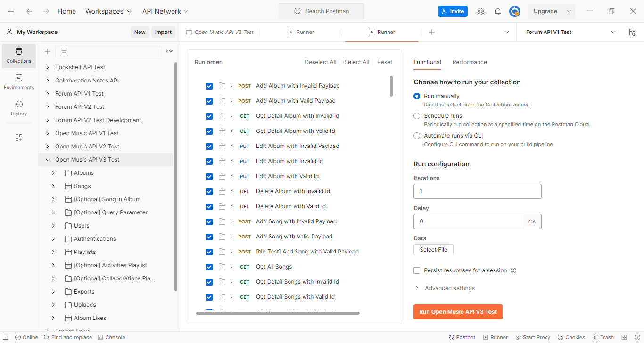644x343 pixels.
Task: Expand the Forum API V1 Test collection
Action: coord(48,94)
